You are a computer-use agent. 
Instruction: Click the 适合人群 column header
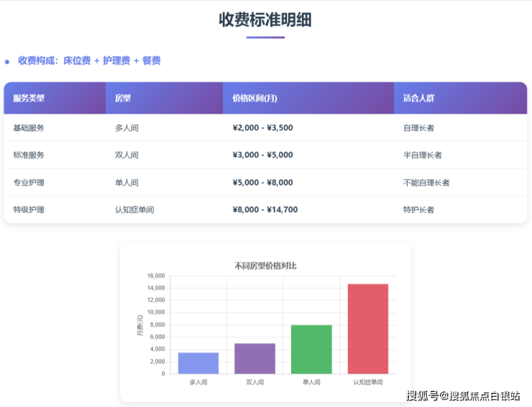(418, 98)
